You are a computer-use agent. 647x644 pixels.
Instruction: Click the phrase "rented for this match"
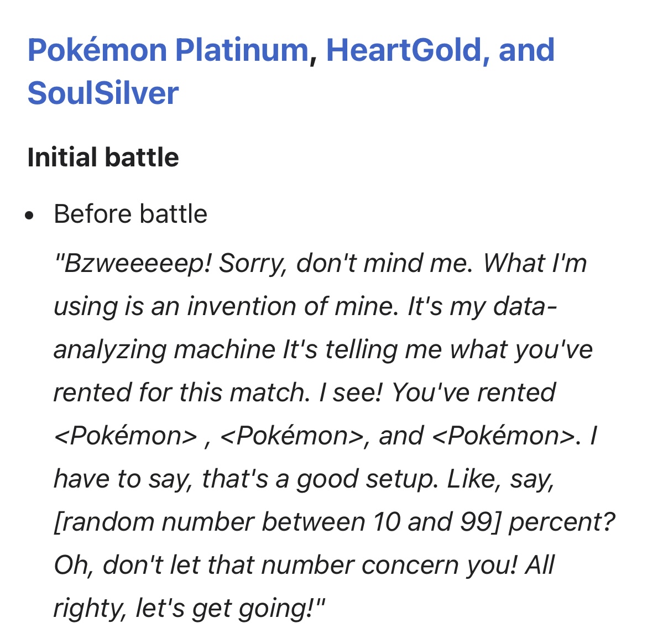[x=179, y=392]
